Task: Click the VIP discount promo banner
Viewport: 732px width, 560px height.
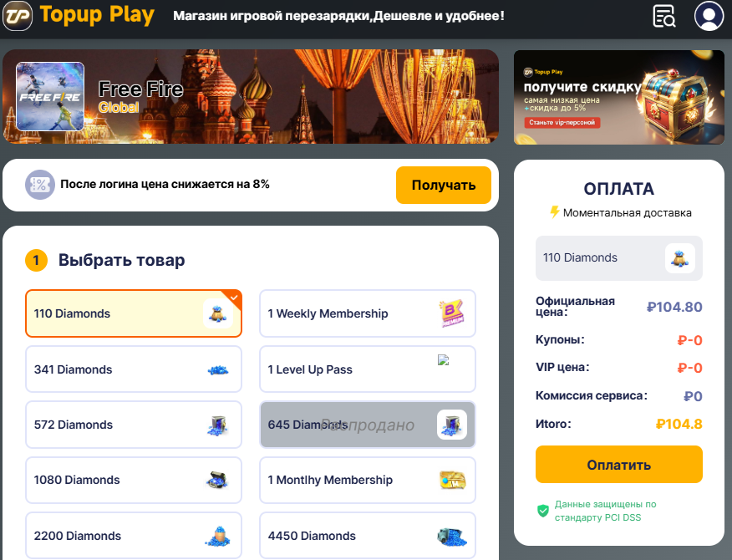Action: click(619, 97)
